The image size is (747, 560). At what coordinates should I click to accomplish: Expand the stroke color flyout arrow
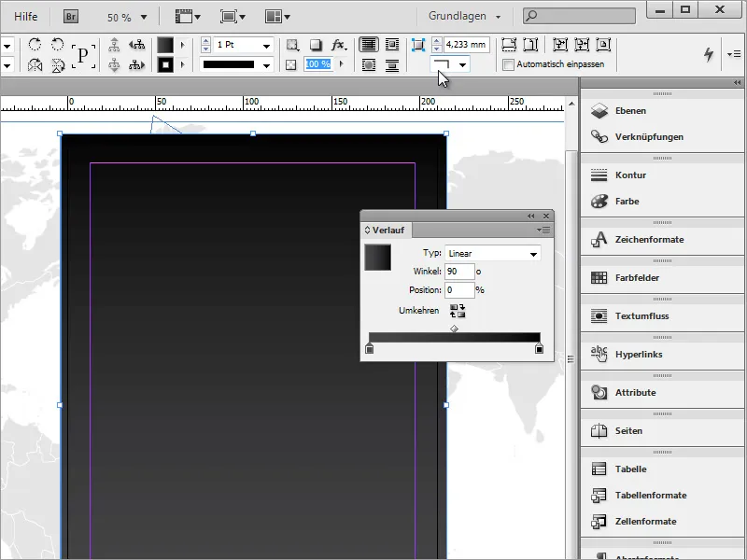182,64
